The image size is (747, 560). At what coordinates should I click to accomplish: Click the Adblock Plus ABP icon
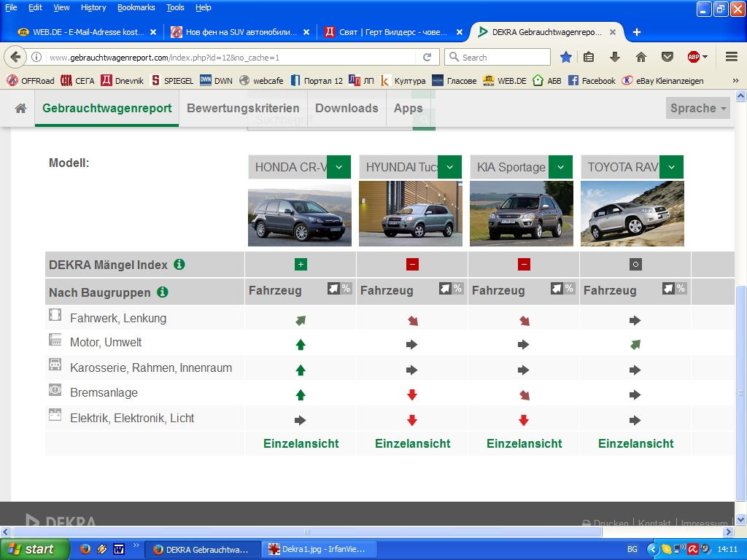pos(694,57)
